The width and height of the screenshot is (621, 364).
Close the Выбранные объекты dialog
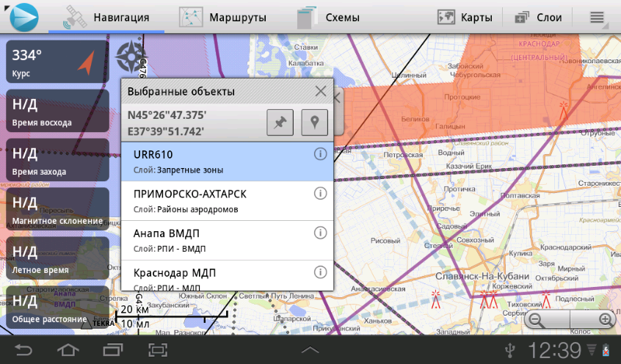(x=321, y=91)
